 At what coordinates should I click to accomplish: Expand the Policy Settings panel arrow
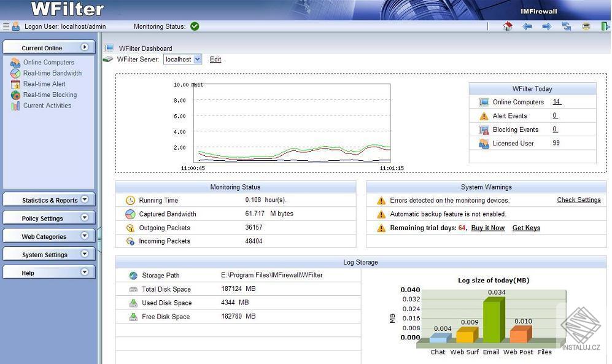point(84,218)
